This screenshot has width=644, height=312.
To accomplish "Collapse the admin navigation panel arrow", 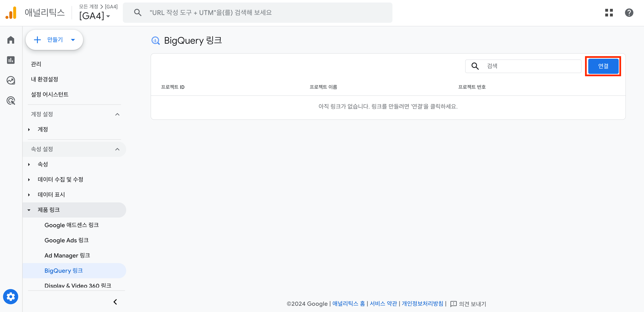I will (x=115, y=302).
